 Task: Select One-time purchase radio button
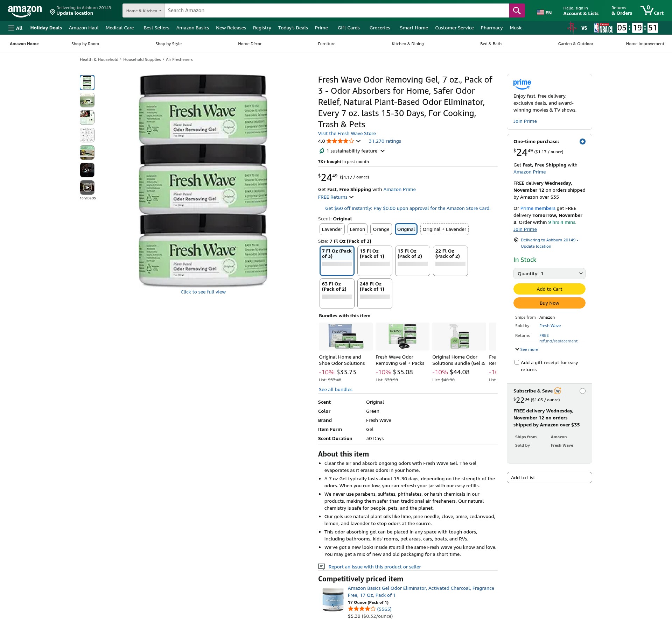[582, 142]
